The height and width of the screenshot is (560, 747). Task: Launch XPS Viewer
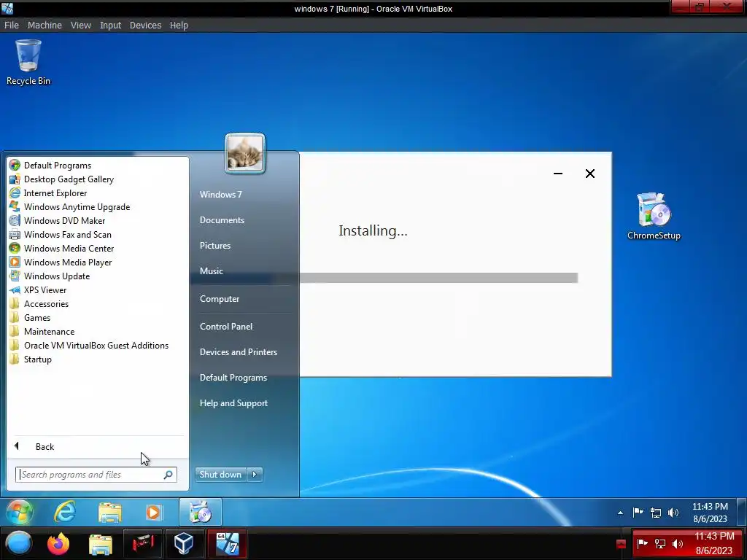tap(44, 289)
